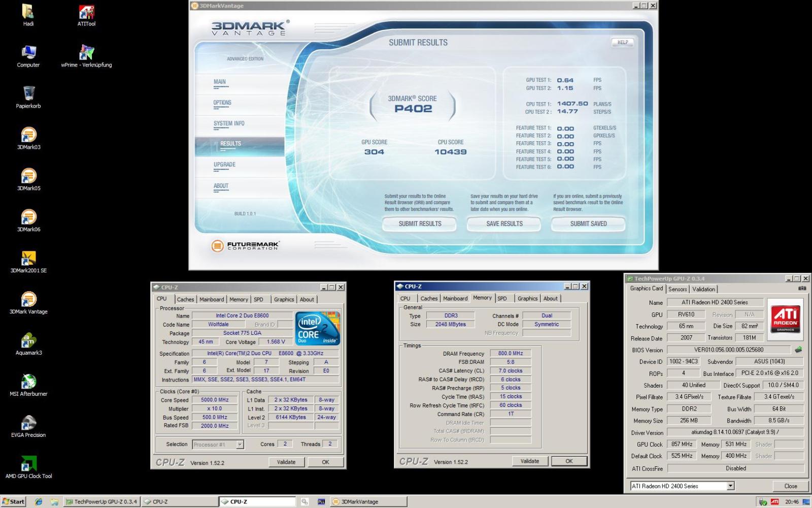The height and width of the screenshot is (508, 812).
Task: Click the Intel Core 2 Duo logo in CPU-Z
Action: pos(318,328)
